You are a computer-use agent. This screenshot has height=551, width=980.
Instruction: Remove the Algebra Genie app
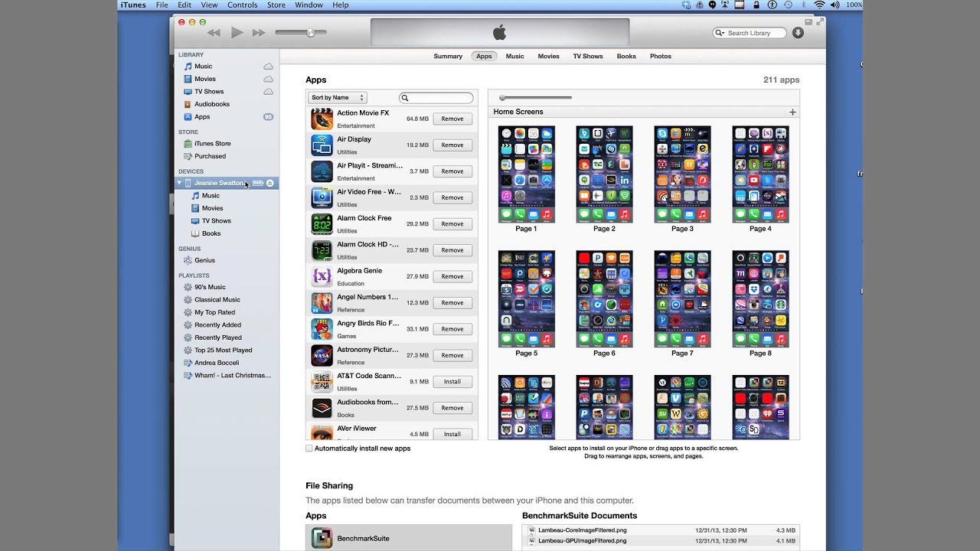452,276
